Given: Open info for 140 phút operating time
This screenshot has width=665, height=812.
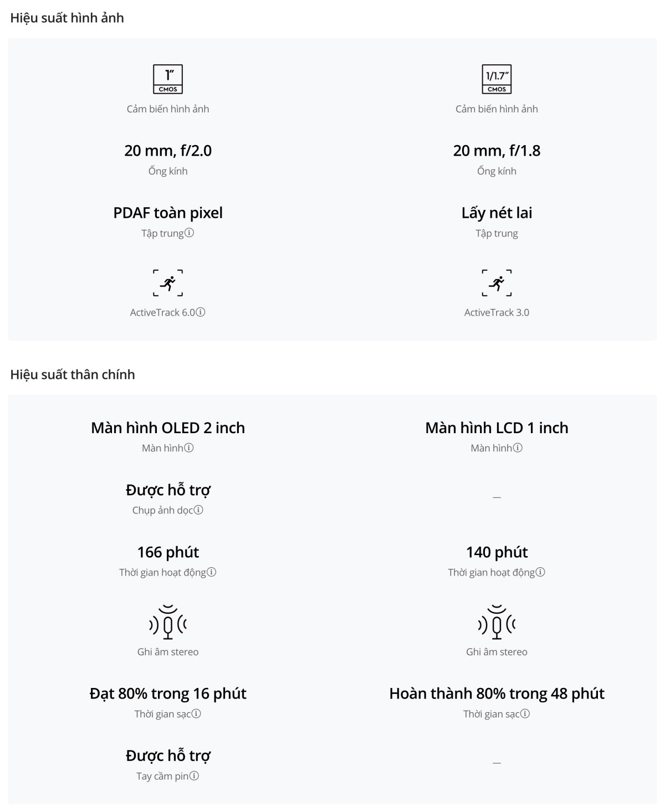Looking at the screenshot, I should click(x=540, y=572).
